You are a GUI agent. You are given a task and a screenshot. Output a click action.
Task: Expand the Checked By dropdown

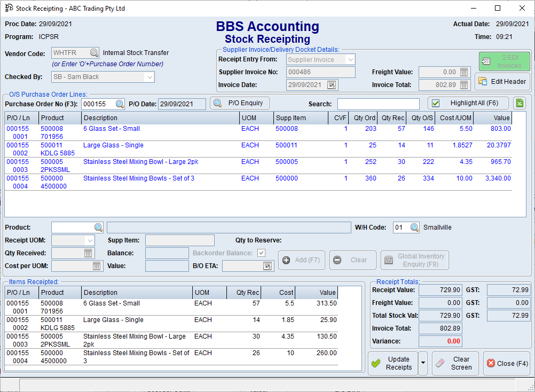click(x=150, y=77)
